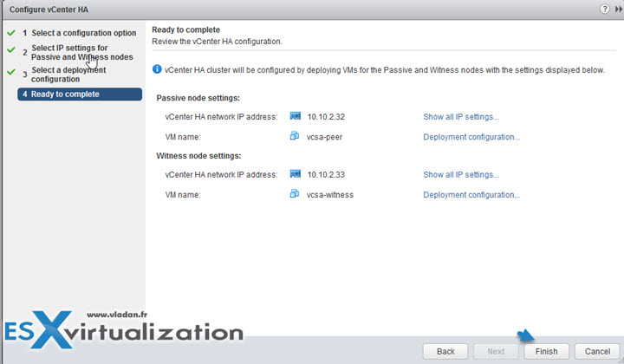Screen dimensions: 624x364
Task: Click the vcsa-witness VM name
Action: pyautogui.click(x=330, y=195)
